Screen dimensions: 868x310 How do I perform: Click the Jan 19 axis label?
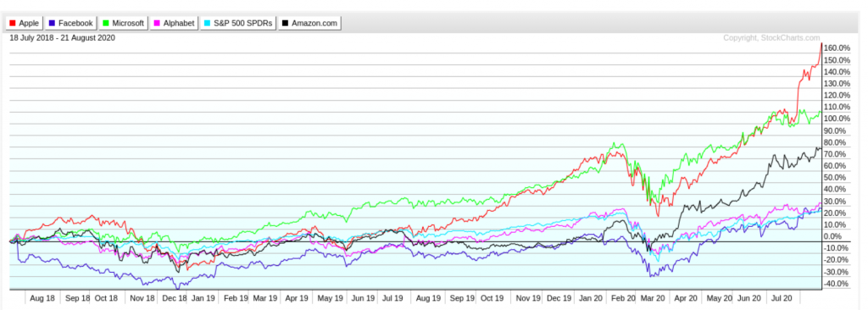(203, 298)
